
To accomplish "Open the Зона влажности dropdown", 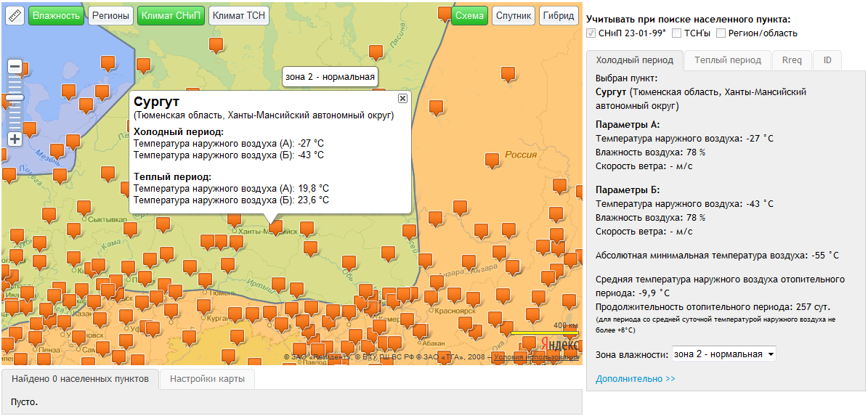I will 723,354.
